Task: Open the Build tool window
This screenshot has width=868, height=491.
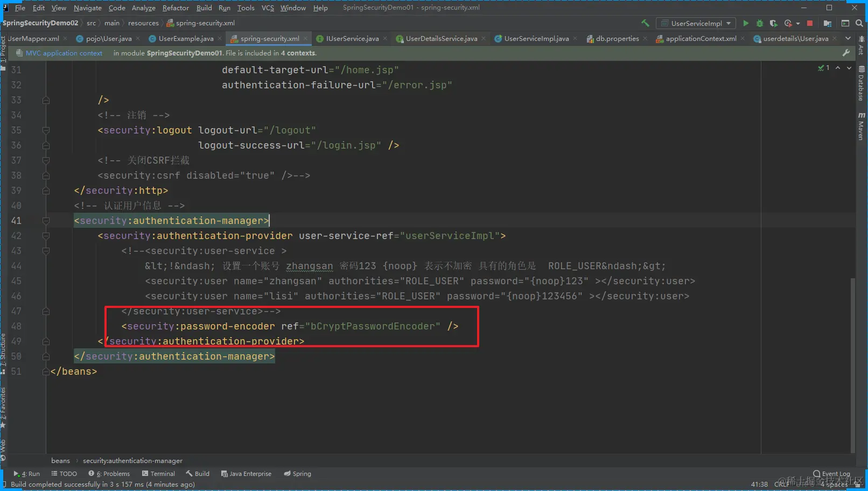Action: [x=198, y=474]
